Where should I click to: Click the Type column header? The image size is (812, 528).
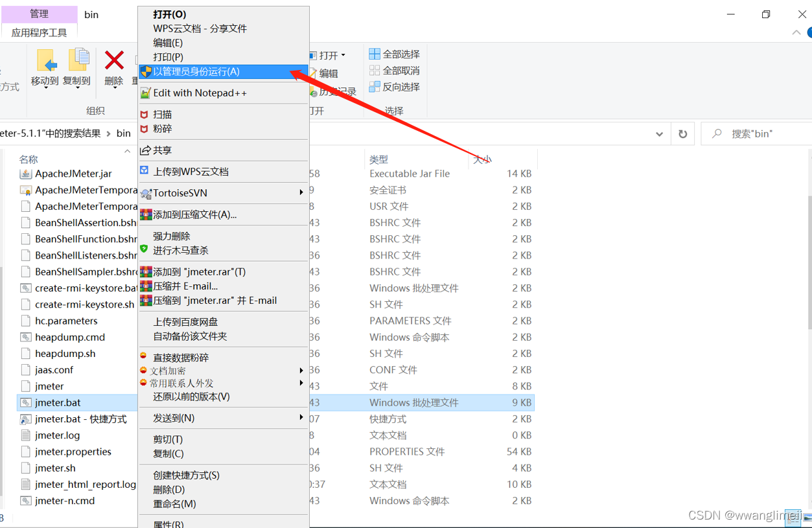click(x=378, y=159)
